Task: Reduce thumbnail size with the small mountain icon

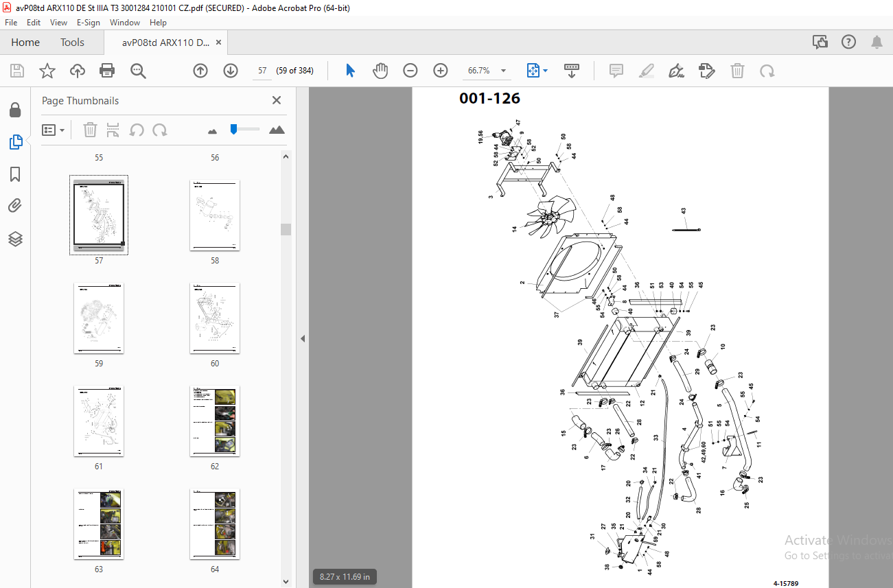Action: pyautogui.click(x=212, y=130)
